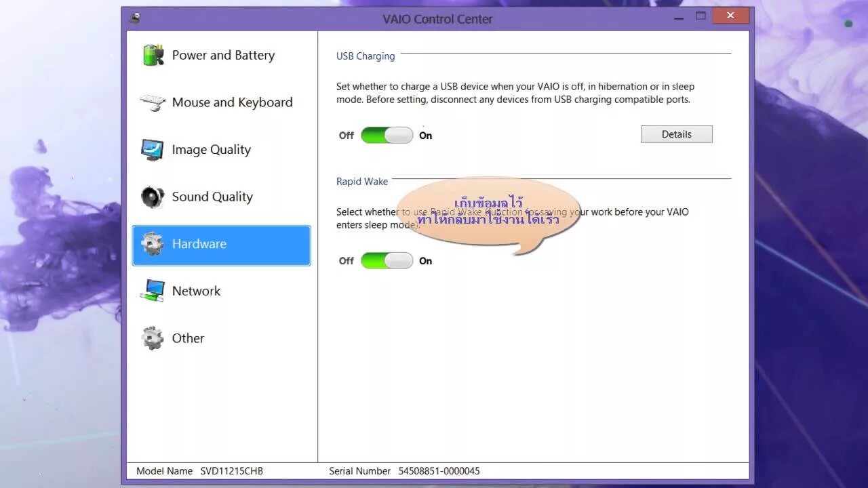Turn on the USB Charging toggle
The height and width of the screenshot is (488, 868).
(403, 135)
